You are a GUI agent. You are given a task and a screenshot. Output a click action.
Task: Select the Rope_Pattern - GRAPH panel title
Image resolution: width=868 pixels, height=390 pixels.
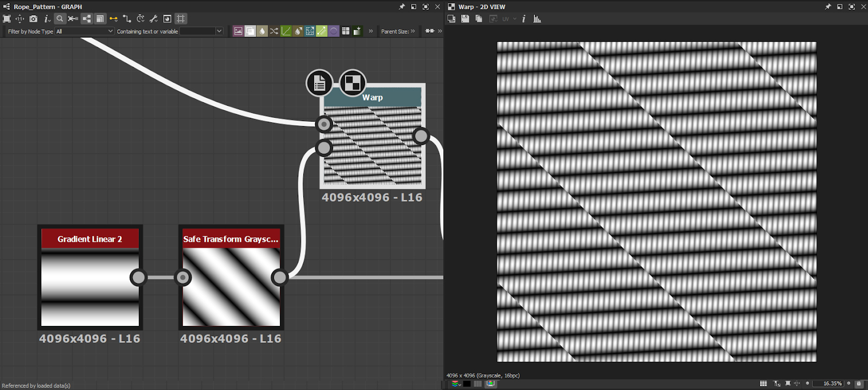point(48,7)
